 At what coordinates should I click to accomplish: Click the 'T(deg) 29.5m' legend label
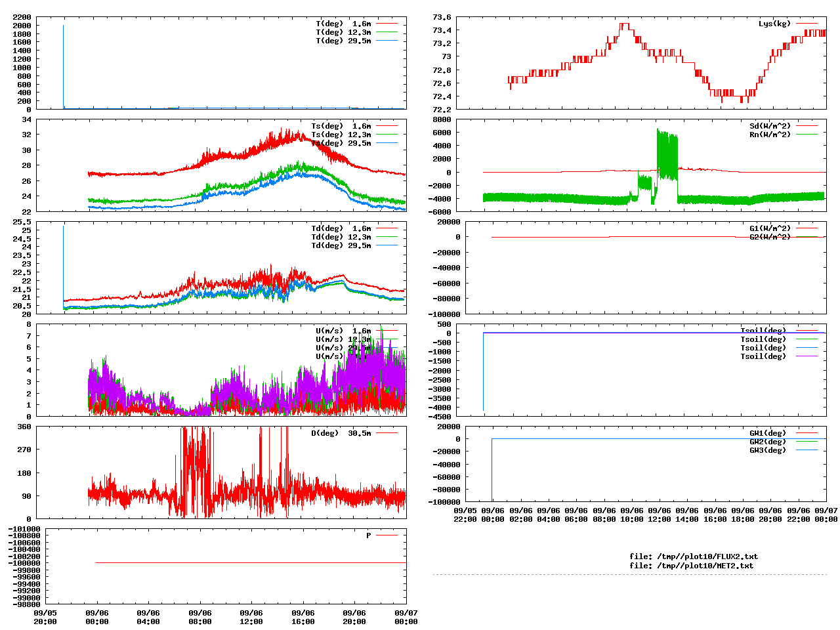343,41
